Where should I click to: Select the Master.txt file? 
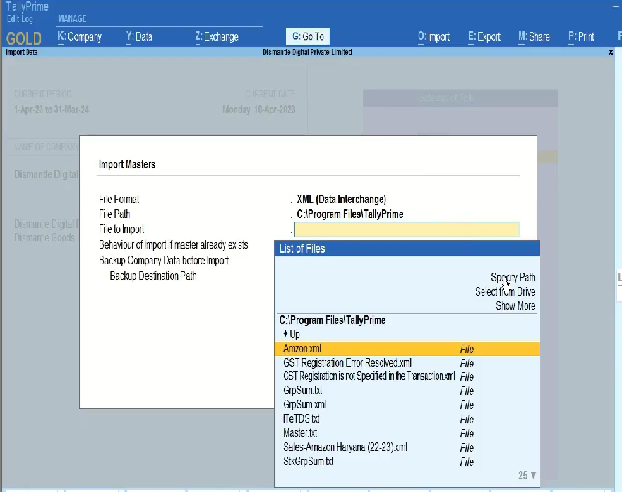click(407, 433)
